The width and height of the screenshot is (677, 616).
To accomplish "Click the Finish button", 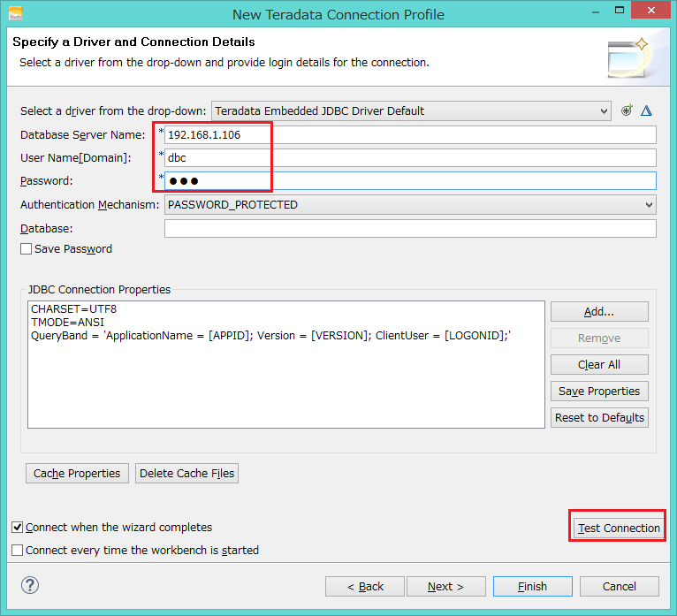I will pos(533,586).
